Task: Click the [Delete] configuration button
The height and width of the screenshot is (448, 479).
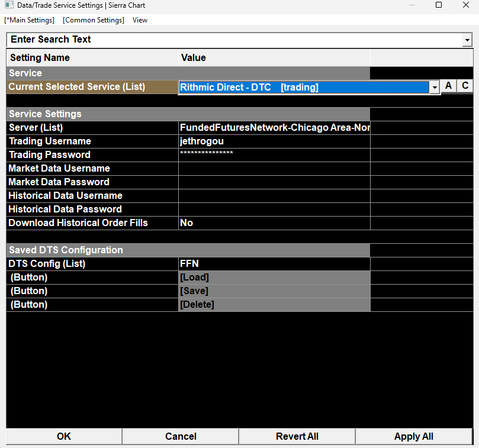Action: [274, 305]
